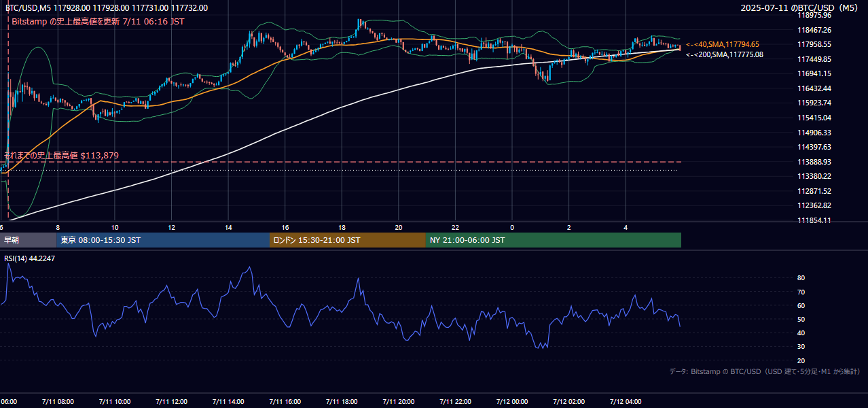Screen dimensions: 868x408
Task: Click RSI axis level 80
Action: click(x=801, y=278)
